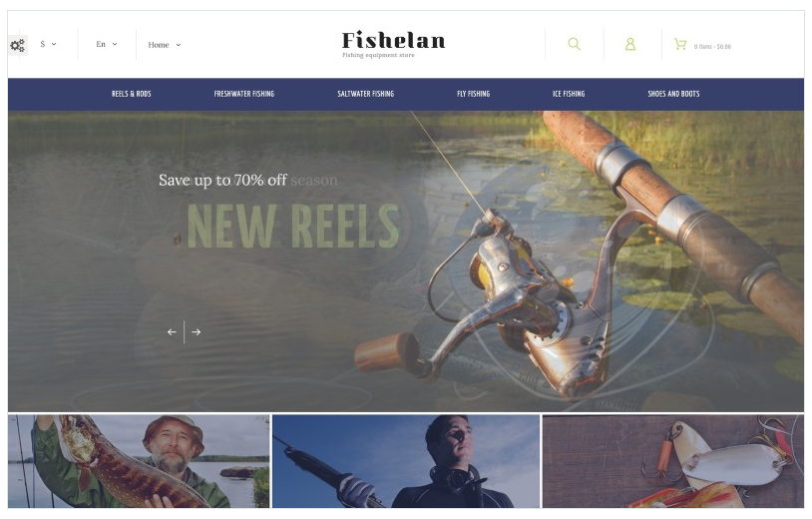Image resolution: width=812 pixels, height=519 pixels.
Task: Click the Fishelan store logo
Action: point(394,44)
